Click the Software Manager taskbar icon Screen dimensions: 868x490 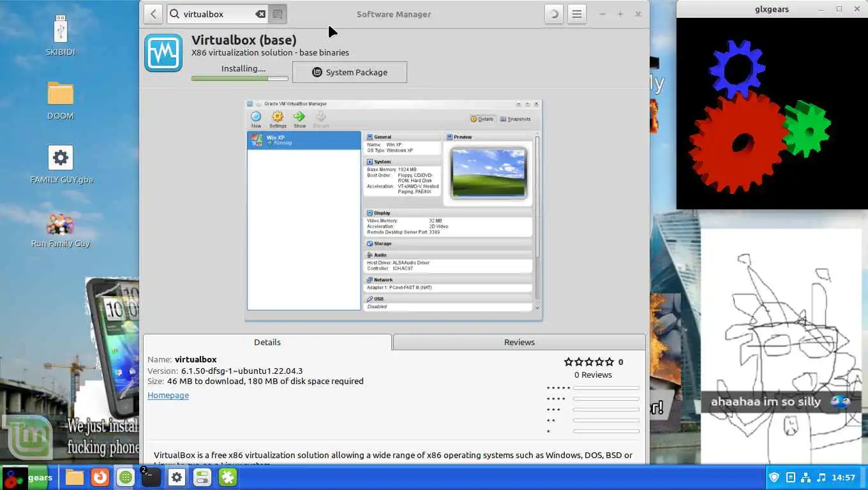pos(126,477)
